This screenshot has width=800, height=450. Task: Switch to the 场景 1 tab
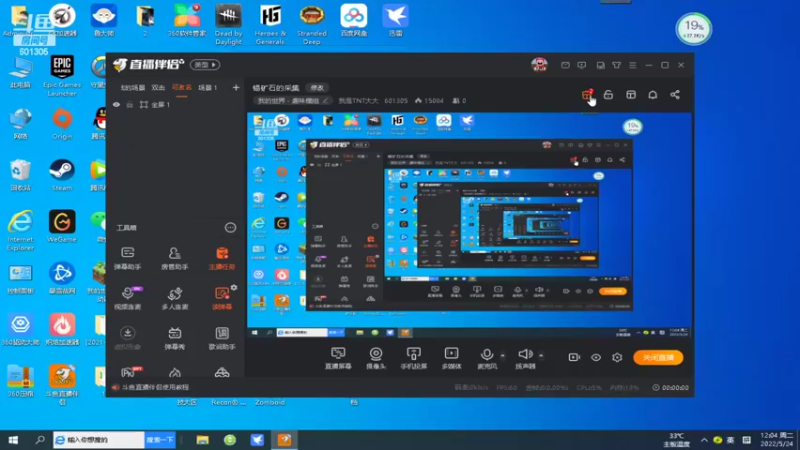[208, 88]
